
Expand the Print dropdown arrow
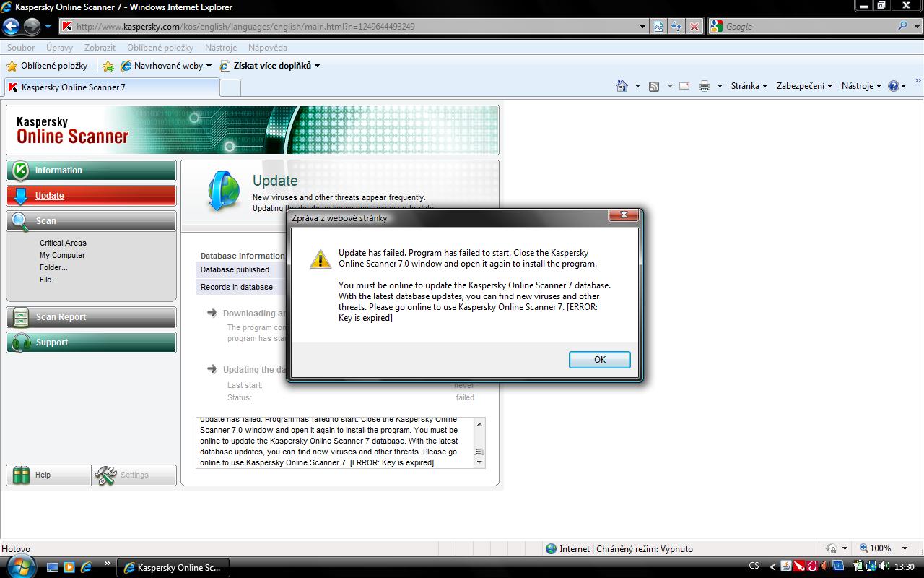[x=720, y=86]
